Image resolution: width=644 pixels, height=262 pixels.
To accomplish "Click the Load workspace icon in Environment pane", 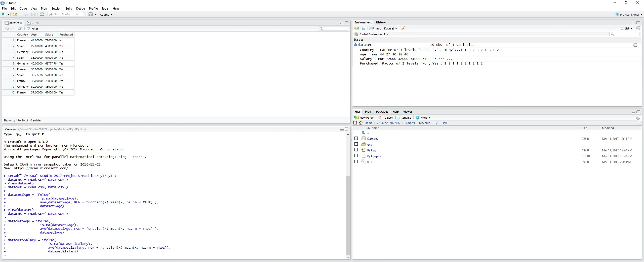I will 357,28.
